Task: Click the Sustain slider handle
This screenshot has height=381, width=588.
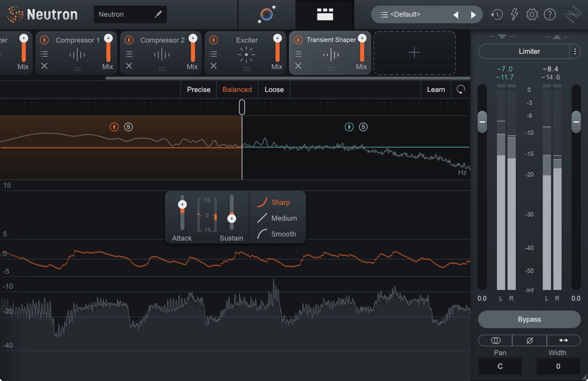Action: click(232, 218)
